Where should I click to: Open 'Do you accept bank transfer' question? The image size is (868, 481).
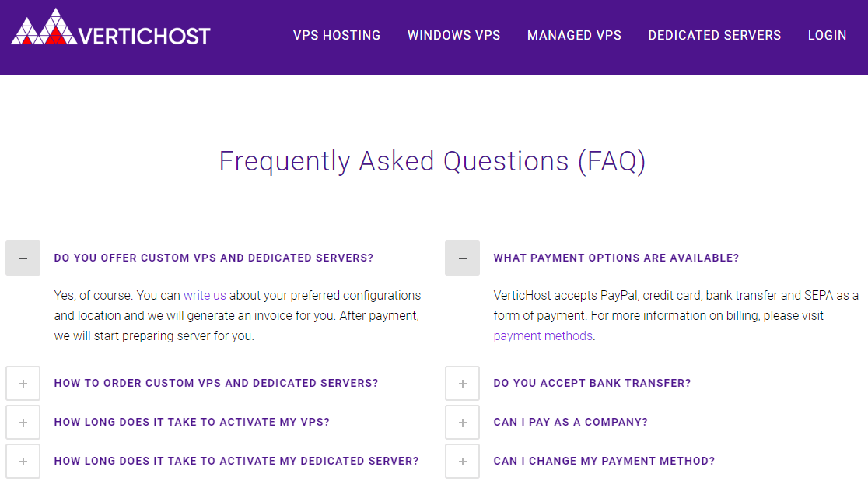click(x=592, y=384)
